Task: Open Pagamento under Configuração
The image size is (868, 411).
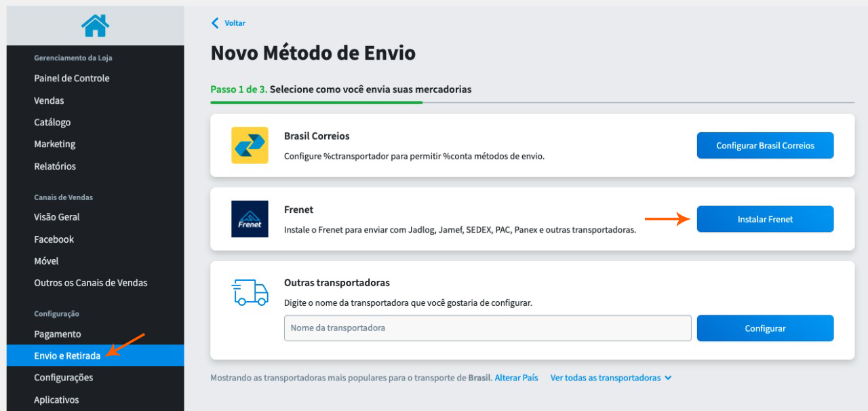Action: [x=57, y=334]
